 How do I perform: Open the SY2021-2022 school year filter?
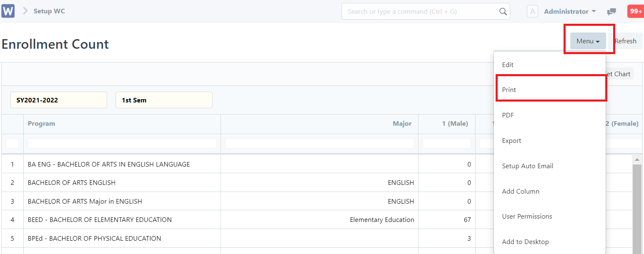pos(58,100)
